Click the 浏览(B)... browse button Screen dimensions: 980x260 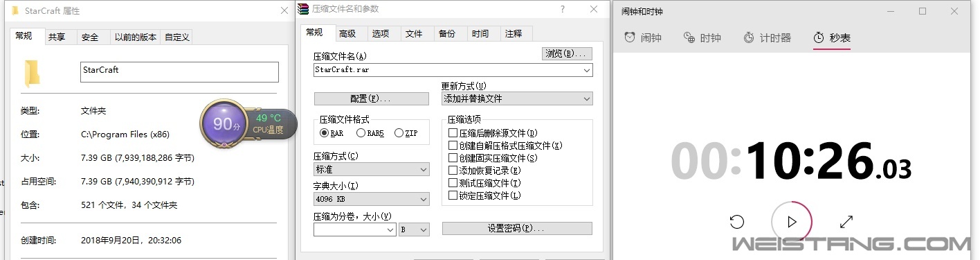(x=567, y=53)
